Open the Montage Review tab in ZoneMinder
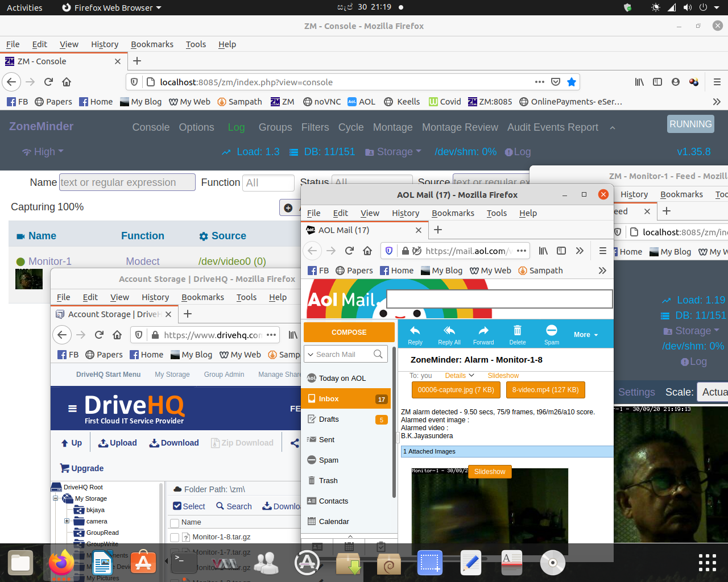This screenshot has width=728, height=582. (x=460, y=127)
